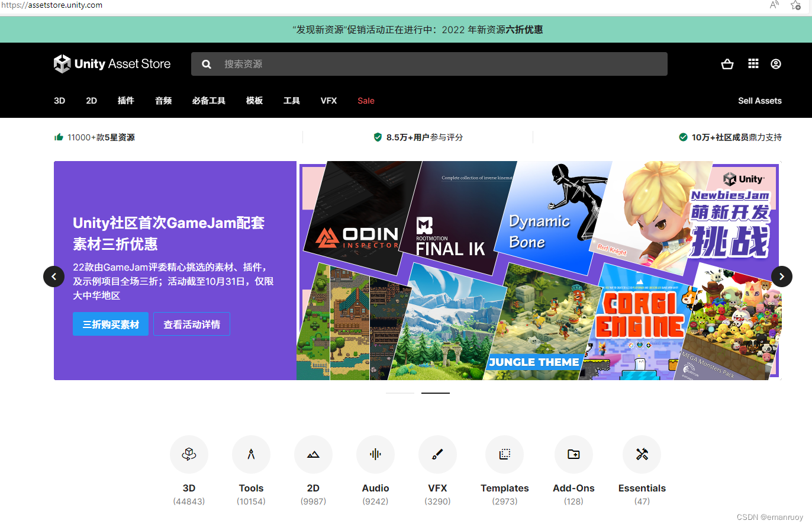The width and height of the screenshot is (812, 527).
Task: Go to previous banner slide
Action: (x=54, y=276)
